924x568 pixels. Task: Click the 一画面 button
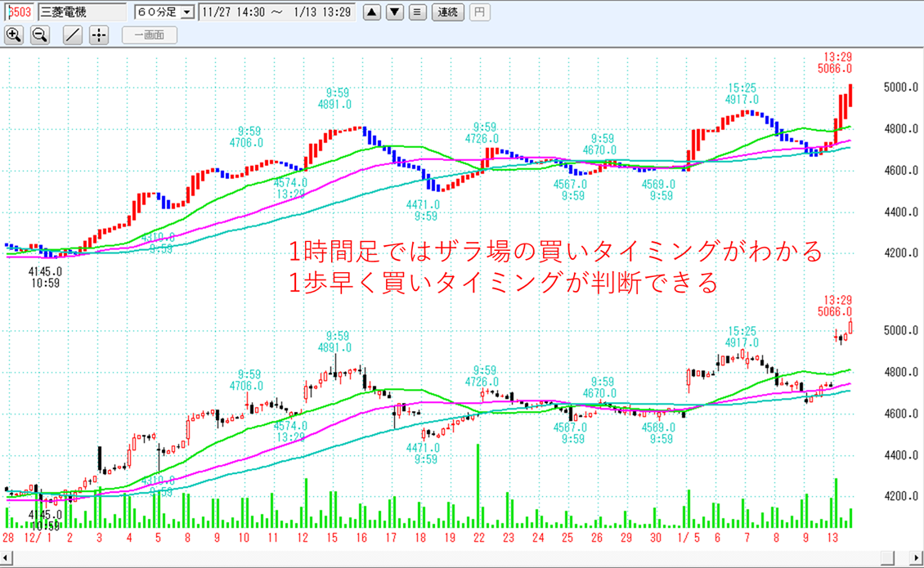point(150,35)
